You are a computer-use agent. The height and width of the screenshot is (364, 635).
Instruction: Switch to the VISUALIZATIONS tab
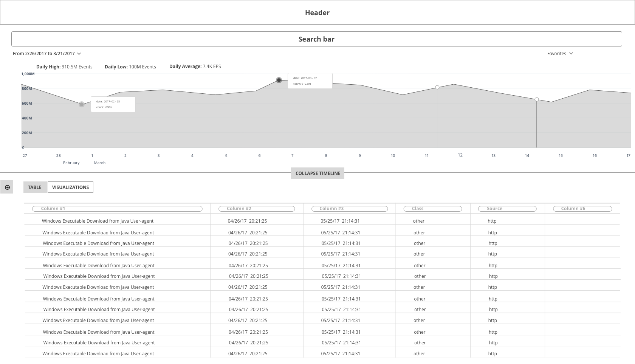[x=70, y=187]
